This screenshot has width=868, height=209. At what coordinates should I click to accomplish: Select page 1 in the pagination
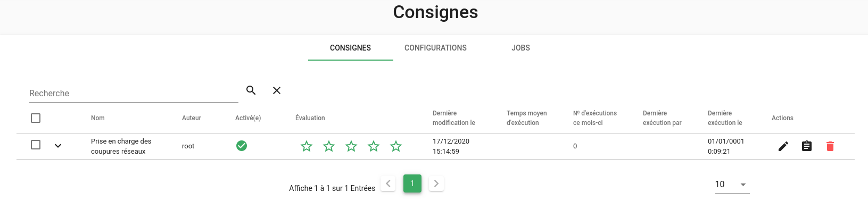(412, 183)
